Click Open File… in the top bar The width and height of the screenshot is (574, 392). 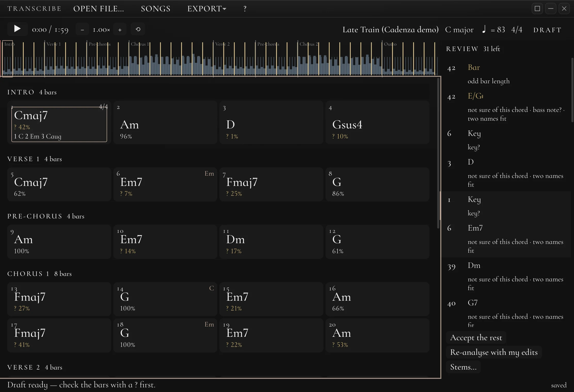(99, 9)
